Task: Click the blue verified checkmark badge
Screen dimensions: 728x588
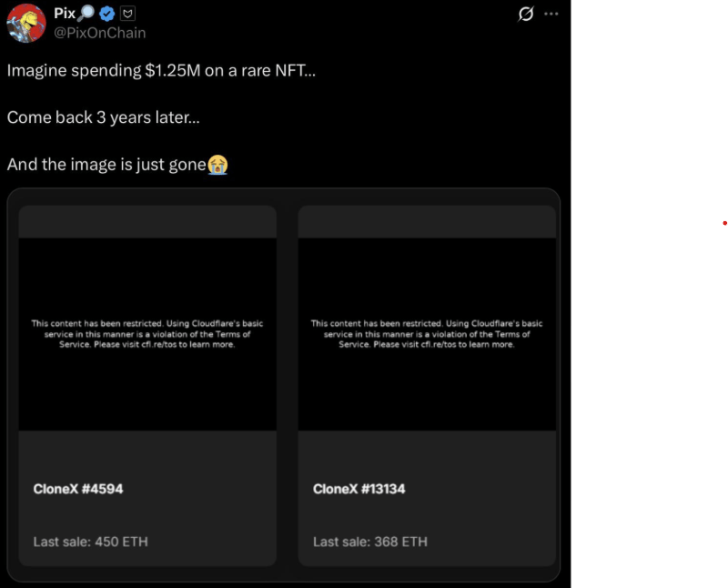Action: 107,14
